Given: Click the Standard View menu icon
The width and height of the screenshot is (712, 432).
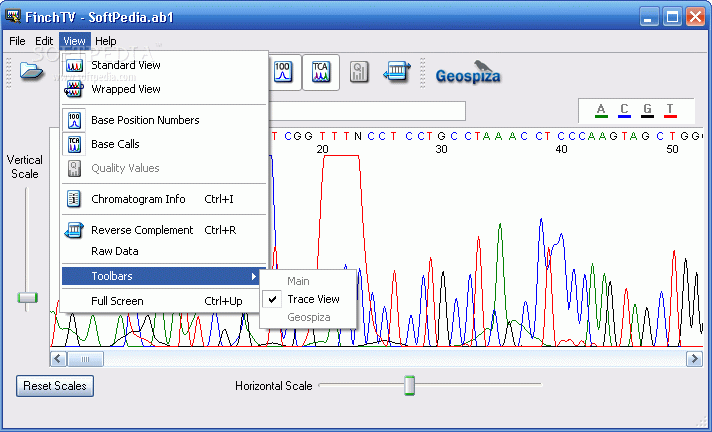Looking at the screenshot, I should pyautogui.click(x=74, y=65).
